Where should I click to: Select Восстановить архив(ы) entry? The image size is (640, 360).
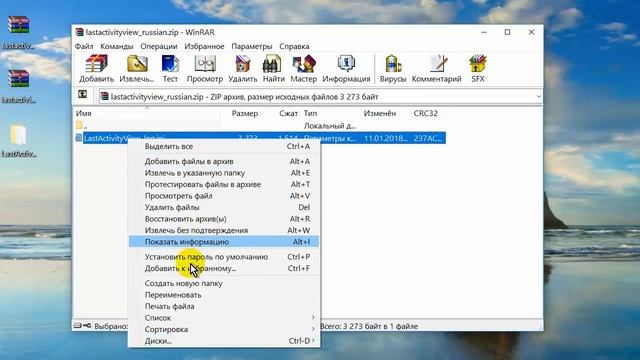pos(224,218)
